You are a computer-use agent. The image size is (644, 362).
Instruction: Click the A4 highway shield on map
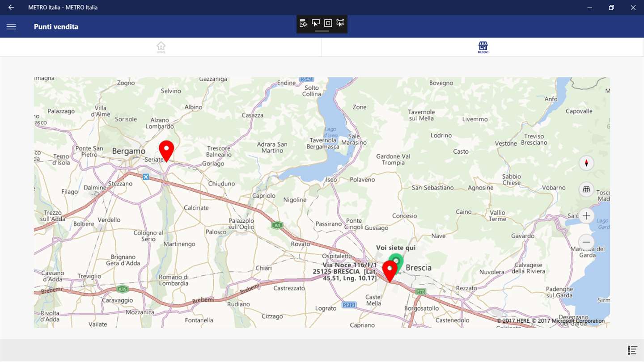[277, 225]
